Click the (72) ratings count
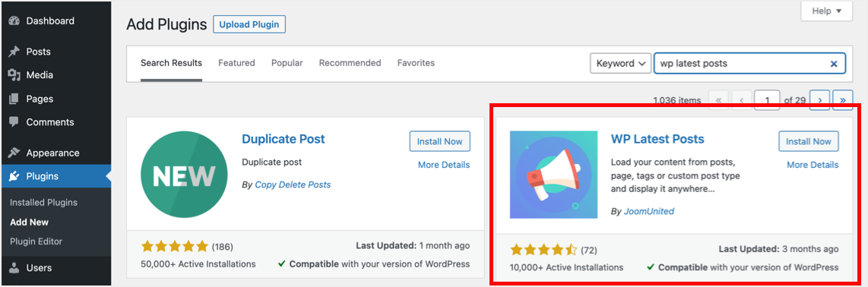This screenshot has width=868, height=287. tap(589, 250)
